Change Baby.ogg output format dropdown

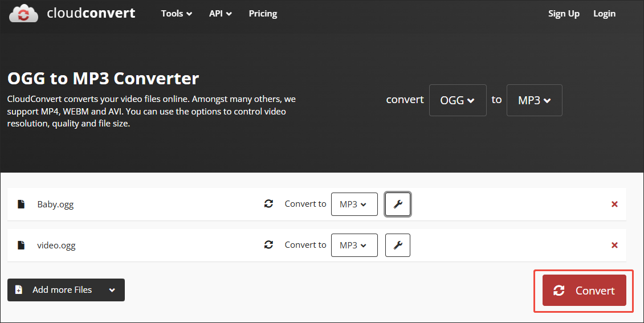354,204
